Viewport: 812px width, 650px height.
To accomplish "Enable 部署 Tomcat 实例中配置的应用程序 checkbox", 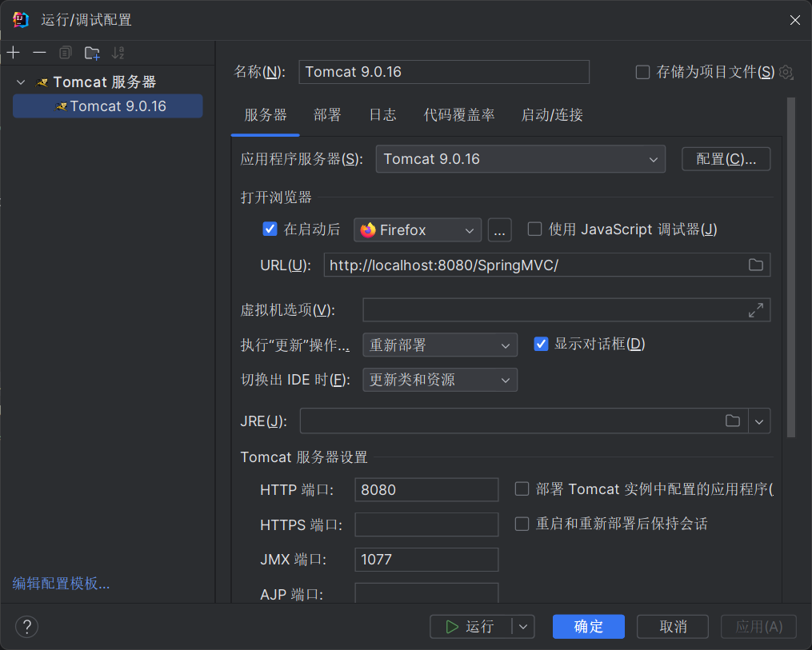I will coord(522,488).
